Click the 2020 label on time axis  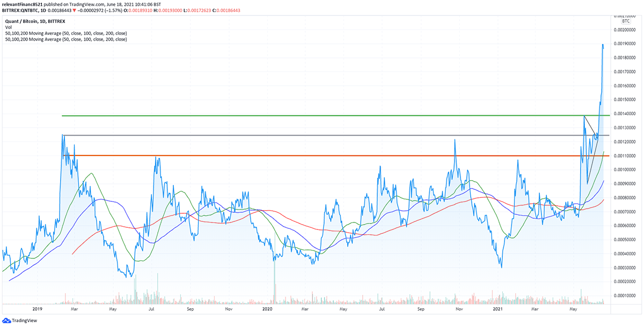pyautogui.click(x=267, y=309)
